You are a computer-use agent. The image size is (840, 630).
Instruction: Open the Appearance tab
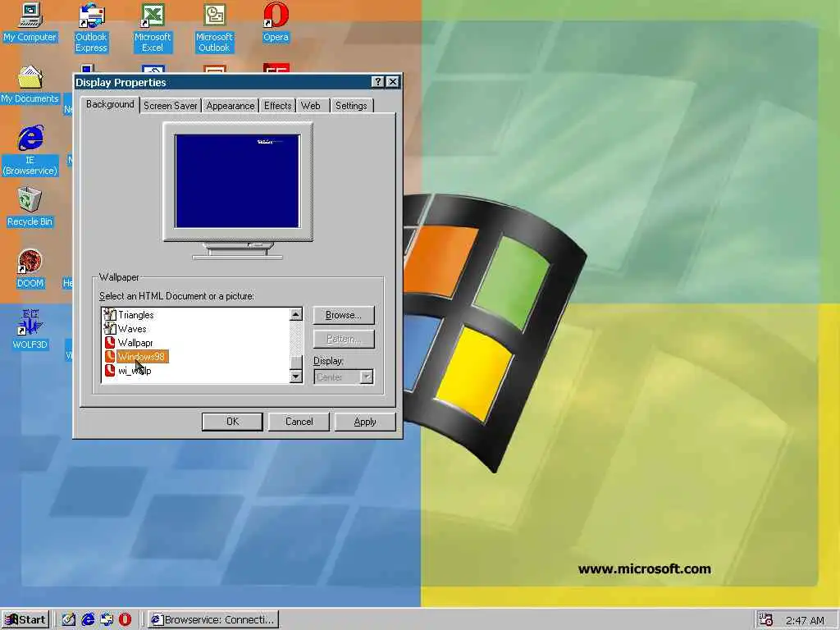(x=231, y=106)
